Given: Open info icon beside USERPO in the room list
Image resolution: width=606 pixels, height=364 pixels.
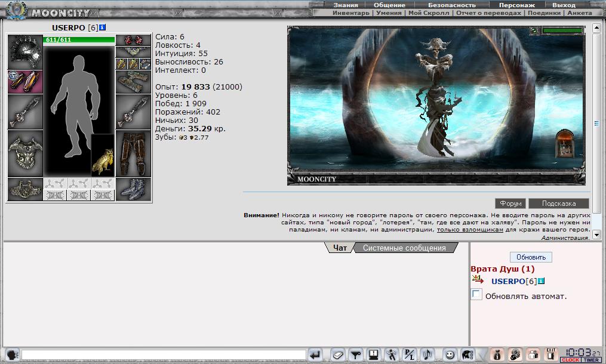Looking at the screenshot, I should [541, 281].
